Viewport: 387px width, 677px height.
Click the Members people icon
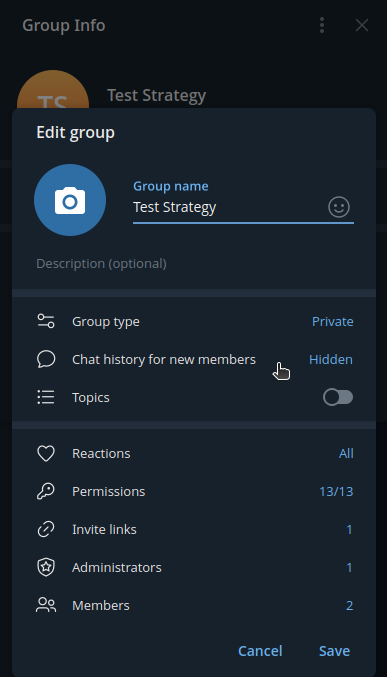tap(46, 605)
